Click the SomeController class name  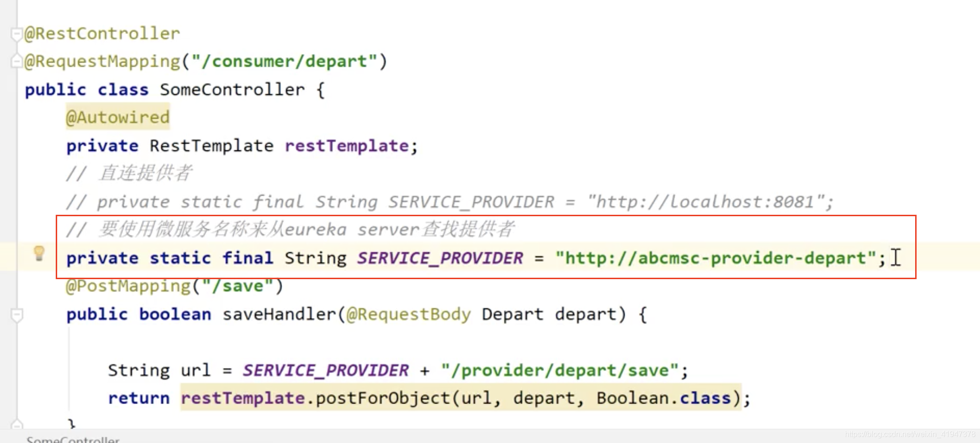click(233, 90)
